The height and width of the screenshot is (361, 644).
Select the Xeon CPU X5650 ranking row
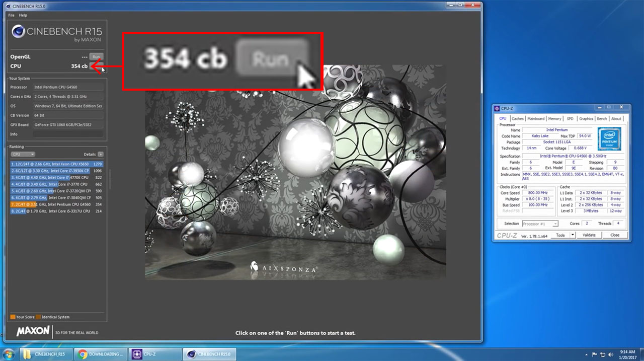[x=57, y=164]
